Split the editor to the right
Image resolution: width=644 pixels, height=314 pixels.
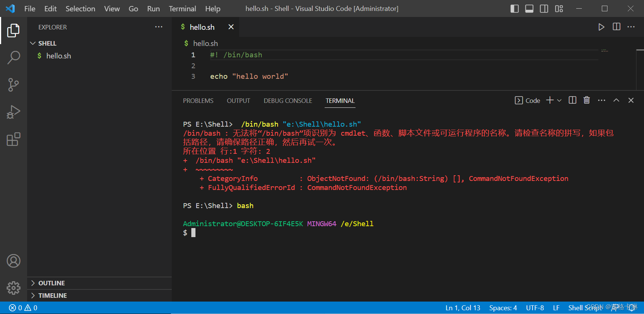[617, 27]
